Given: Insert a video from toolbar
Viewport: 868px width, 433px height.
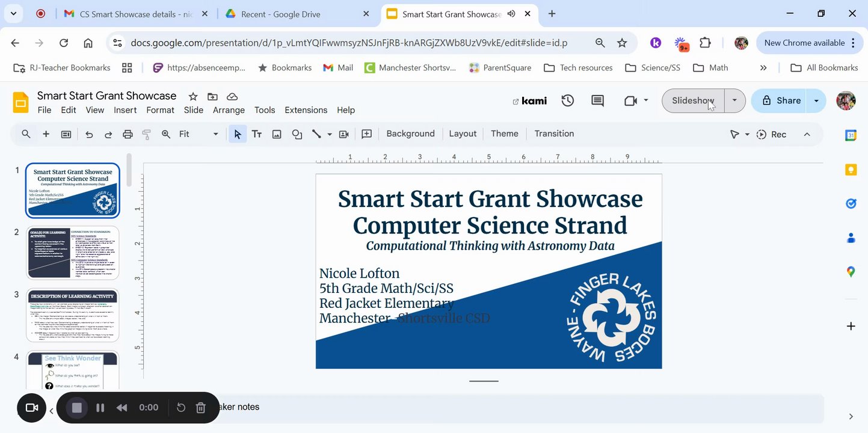Looking at the screenshot, I should [x=344, y=134].
